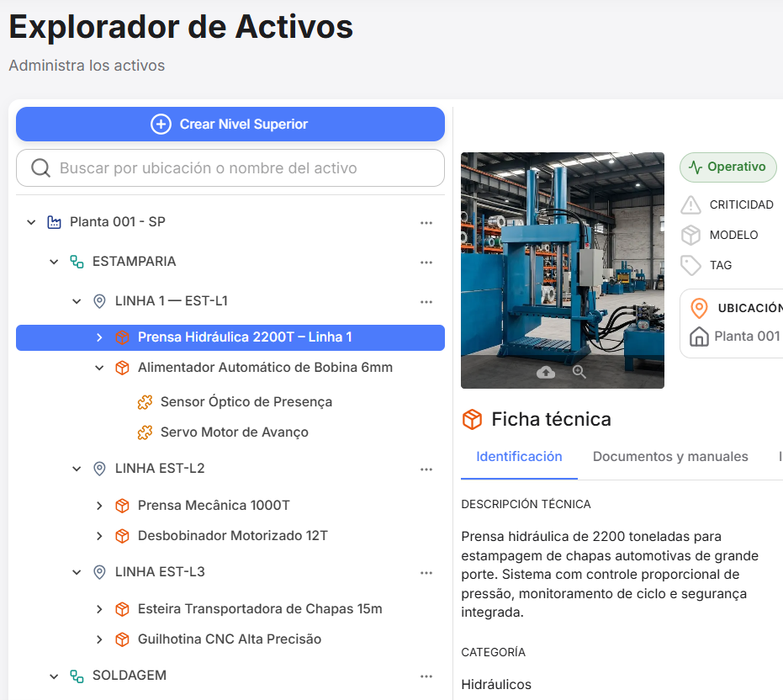
Task: Select Esteira Transportadora de Chapas 15m
Action: [260, 608]
